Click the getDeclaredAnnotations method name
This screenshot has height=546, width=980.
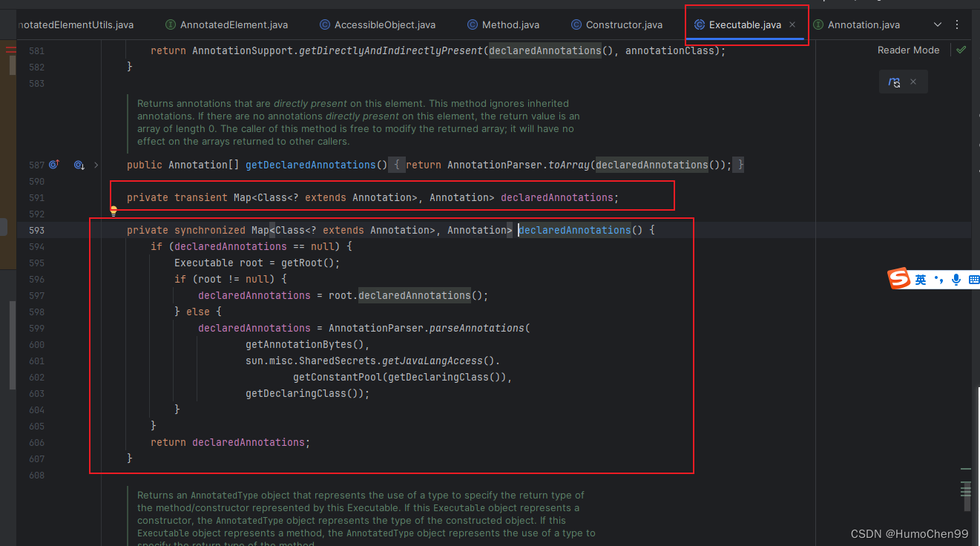311,165
